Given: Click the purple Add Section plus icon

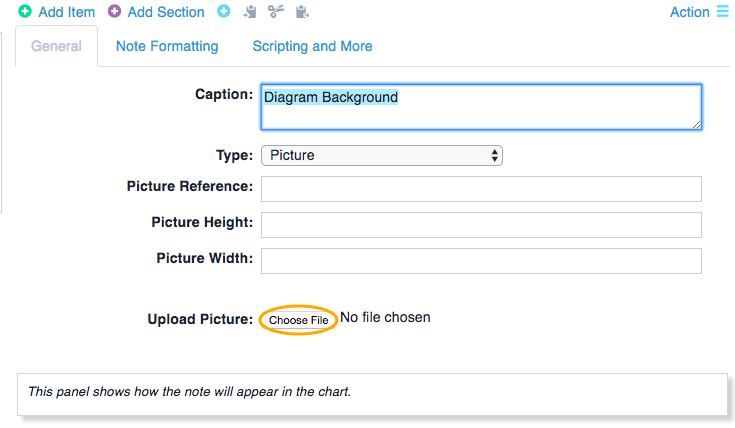Looking at the screenshot, I should pos(115,12).
